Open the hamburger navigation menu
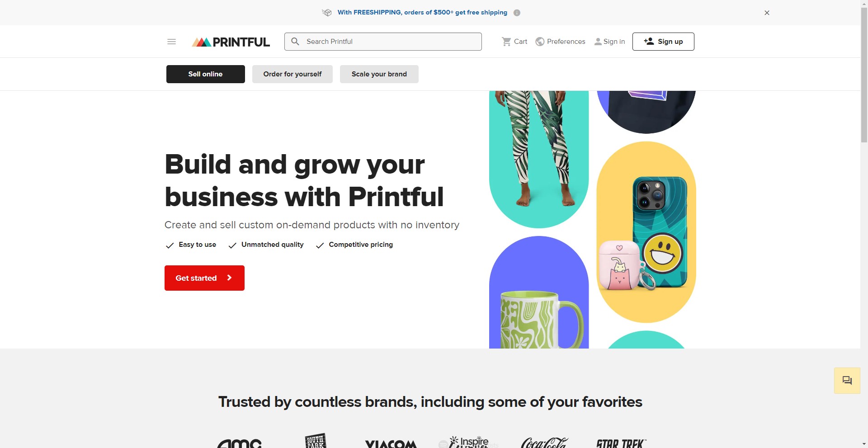The image size is (868, 448). click(171, 42)
